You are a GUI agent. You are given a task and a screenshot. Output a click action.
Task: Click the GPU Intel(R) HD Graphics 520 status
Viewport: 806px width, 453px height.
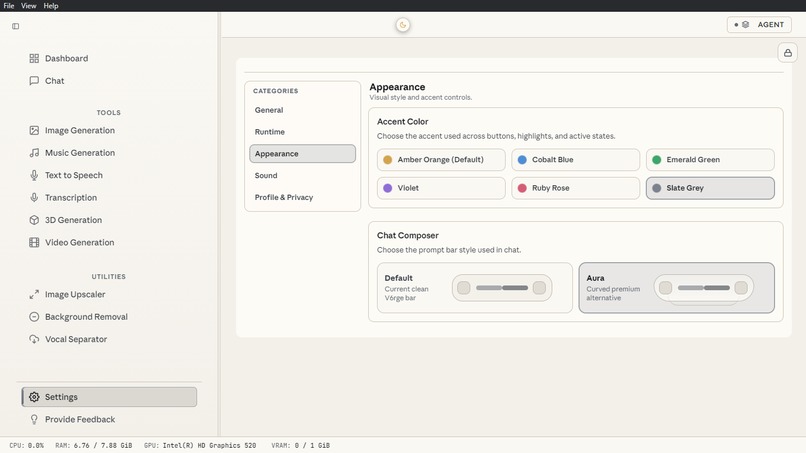click(x=200, y=446)
